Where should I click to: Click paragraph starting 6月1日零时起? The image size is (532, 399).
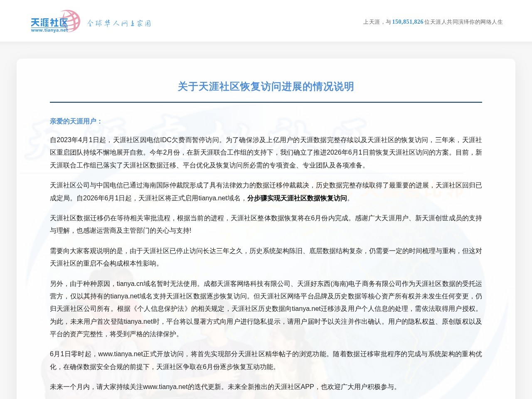266,360
